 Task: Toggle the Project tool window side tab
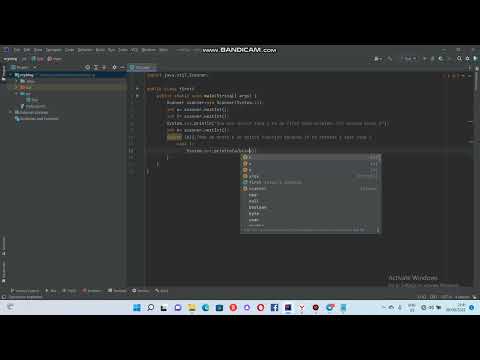tap(4, 73)
